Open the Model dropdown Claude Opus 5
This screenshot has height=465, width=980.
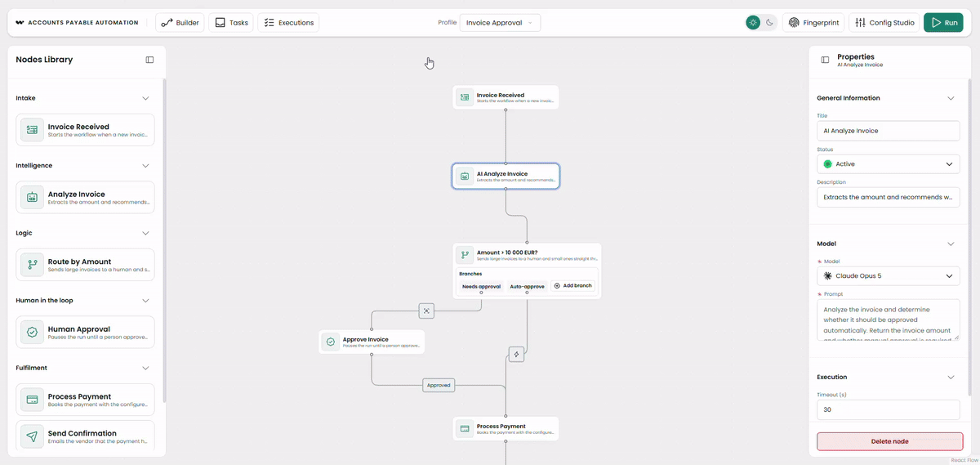(889, 276)
